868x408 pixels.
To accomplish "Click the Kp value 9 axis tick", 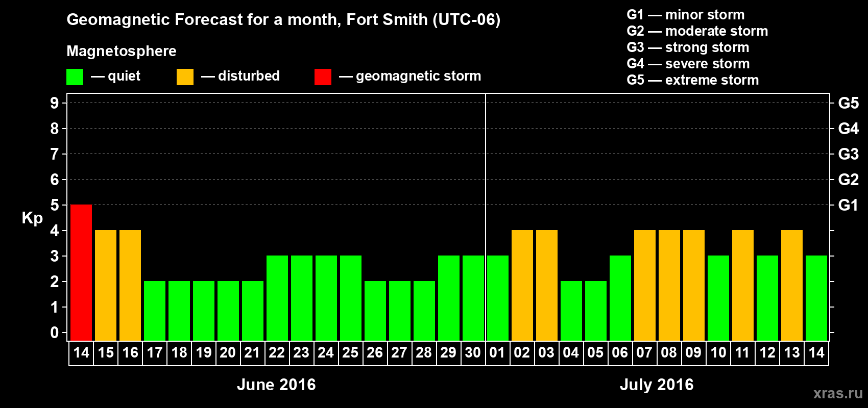I will 55,103.
